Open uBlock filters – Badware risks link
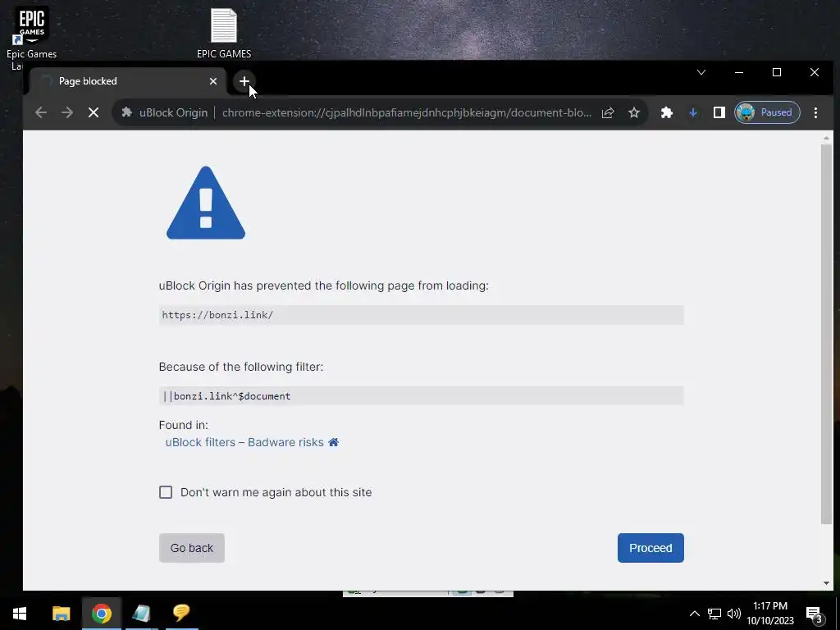Viewport: 840px width, 630px height. pyautogui.click(x=244, y=442)
